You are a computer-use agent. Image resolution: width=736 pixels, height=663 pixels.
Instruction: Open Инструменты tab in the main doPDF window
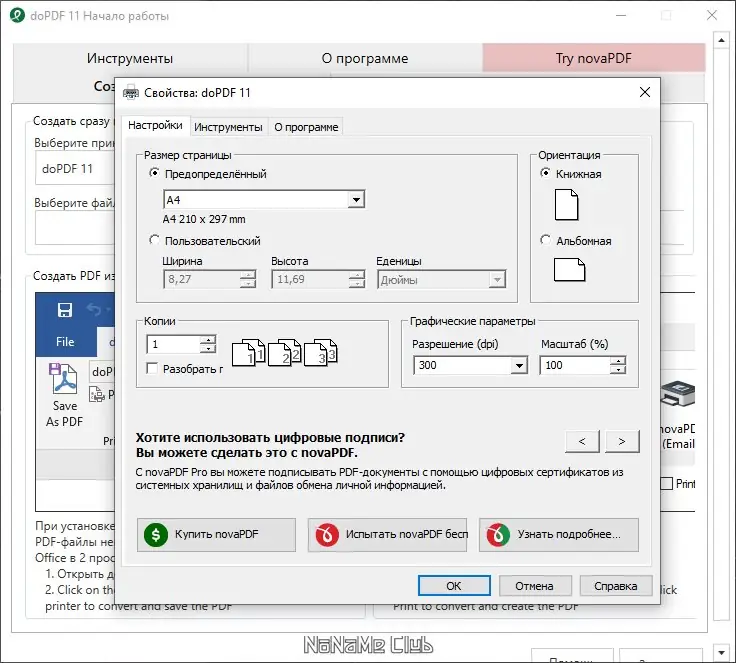point(130,58)
